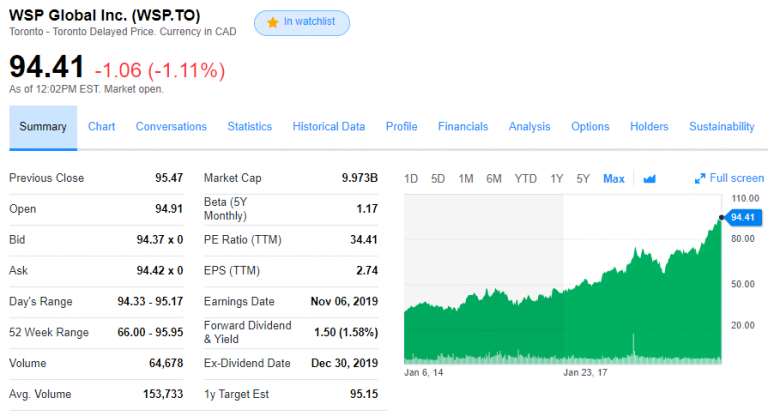768x416 pixels.
Task: Toggle the In watchlist button
Action: click(301, 22)
